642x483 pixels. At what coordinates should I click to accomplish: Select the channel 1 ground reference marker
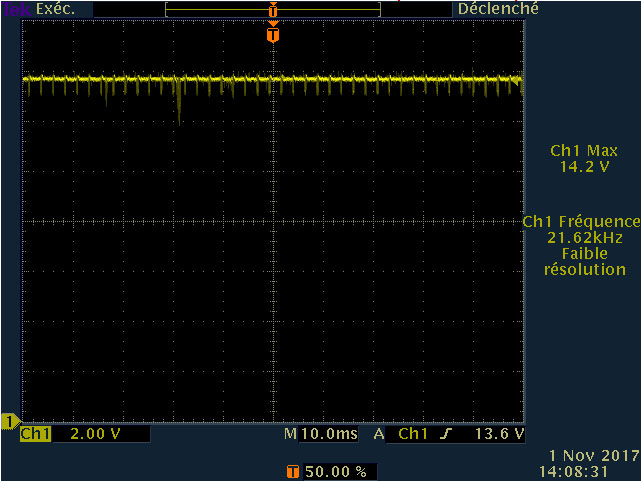coord(11,422)
